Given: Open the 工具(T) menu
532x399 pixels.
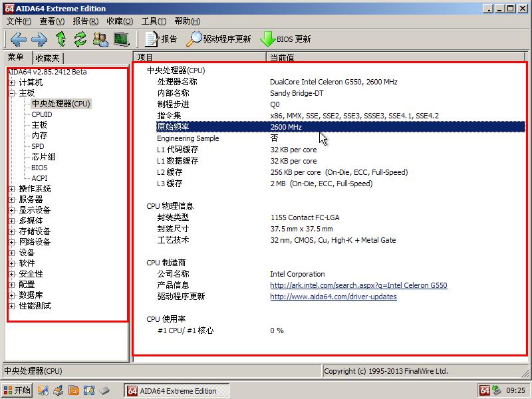Looking at the screenshot, I should click(x=154, y=21).
